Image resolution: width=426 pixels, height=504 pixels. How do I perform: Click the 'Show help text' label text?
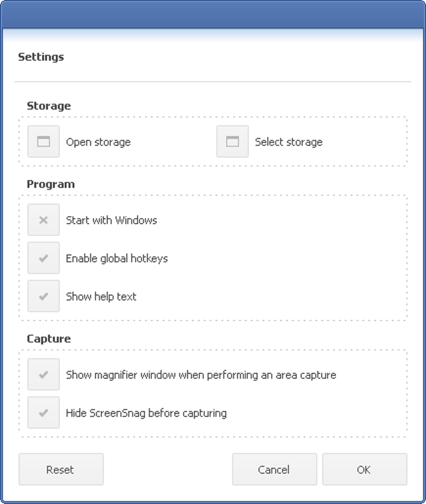pos(101,297)
